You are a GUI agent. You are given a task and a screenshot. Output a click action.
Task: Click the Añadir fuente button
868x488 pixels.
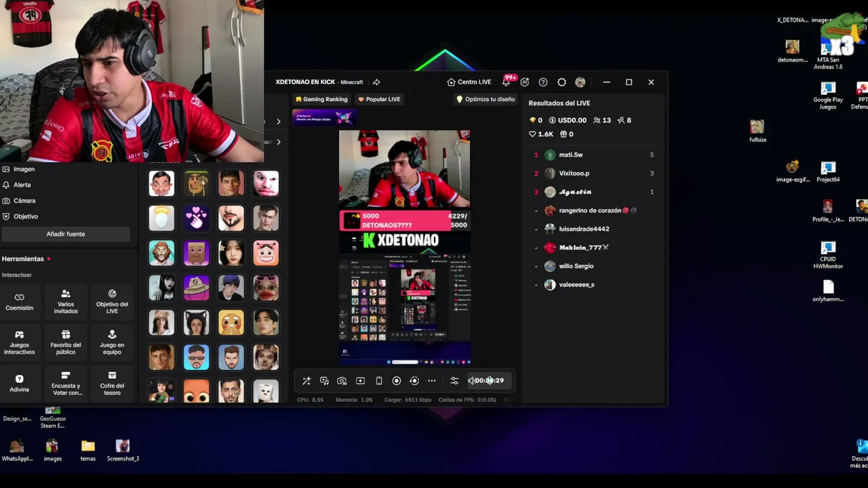66,234
